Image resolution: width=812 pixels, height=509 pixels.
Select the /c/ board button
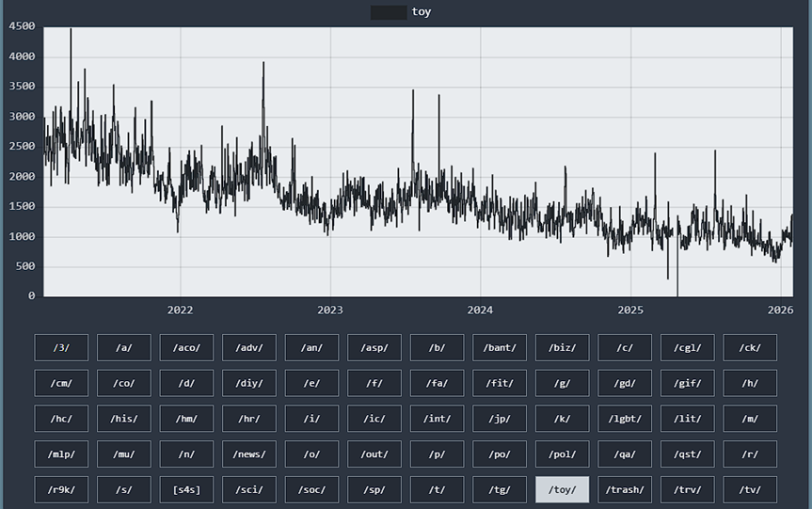click(625, 347)
